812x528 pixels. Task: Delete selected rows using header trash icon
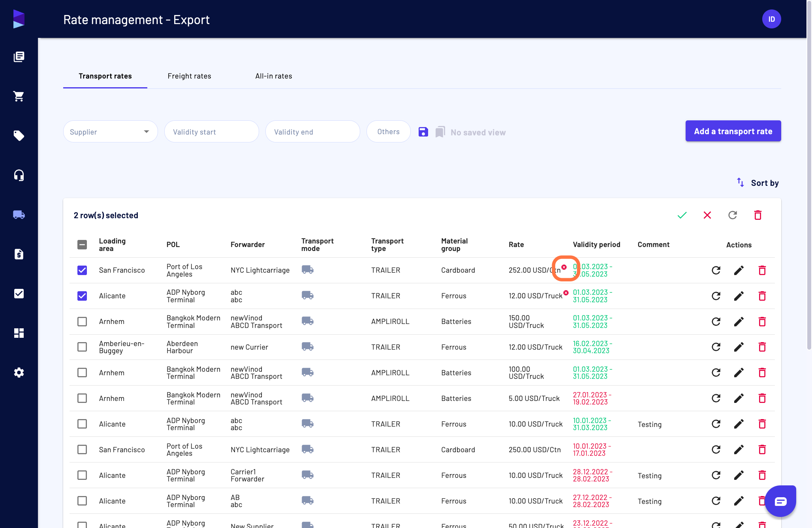(x=758, y=215)
